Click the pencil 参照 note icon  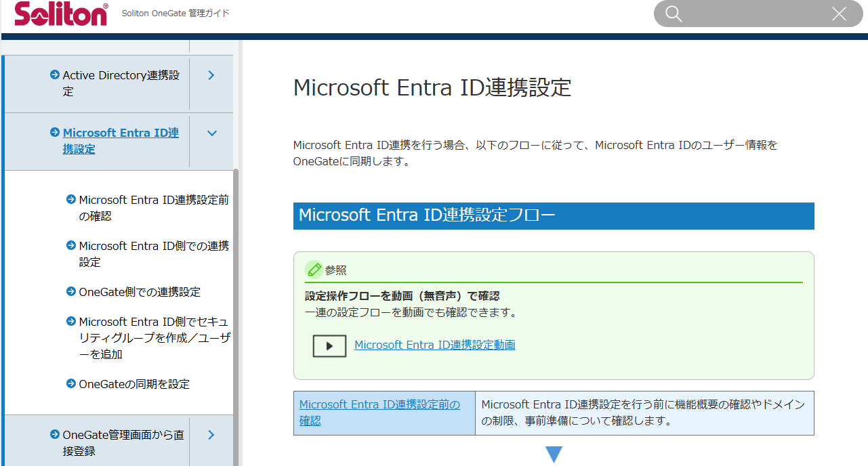point(314,270)
